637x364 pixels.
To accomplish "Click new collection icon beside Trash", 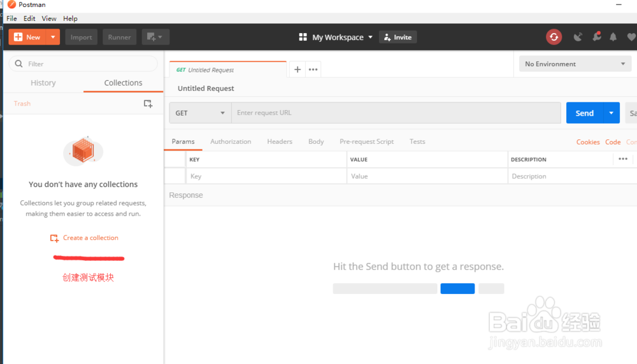I will coord(148,103).
